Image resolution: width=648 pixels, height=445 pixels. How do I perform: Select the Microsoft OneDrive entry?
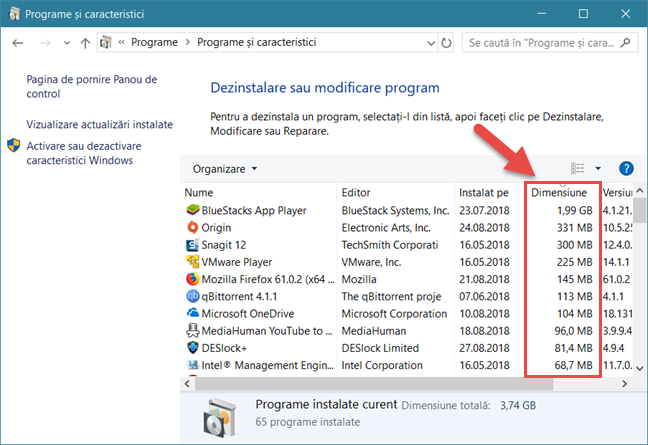point(407,314)
